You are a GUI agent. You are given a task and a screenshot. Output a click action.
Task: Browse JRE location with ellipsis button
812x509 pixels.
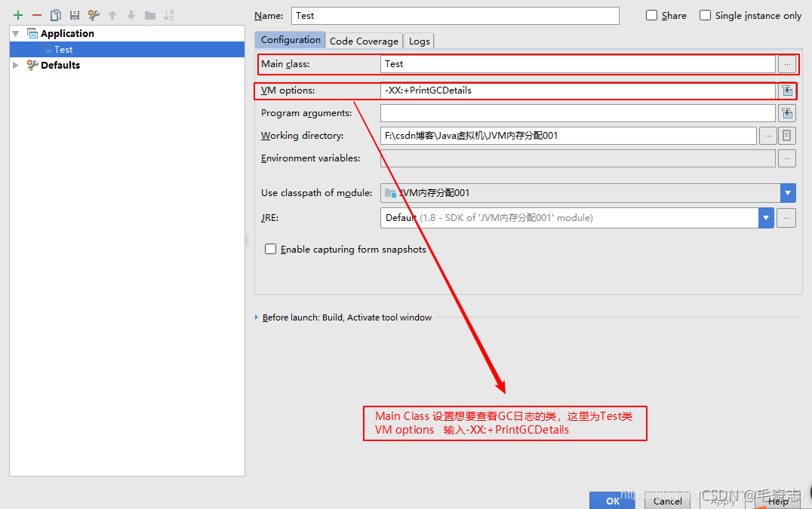pos(786,218)
